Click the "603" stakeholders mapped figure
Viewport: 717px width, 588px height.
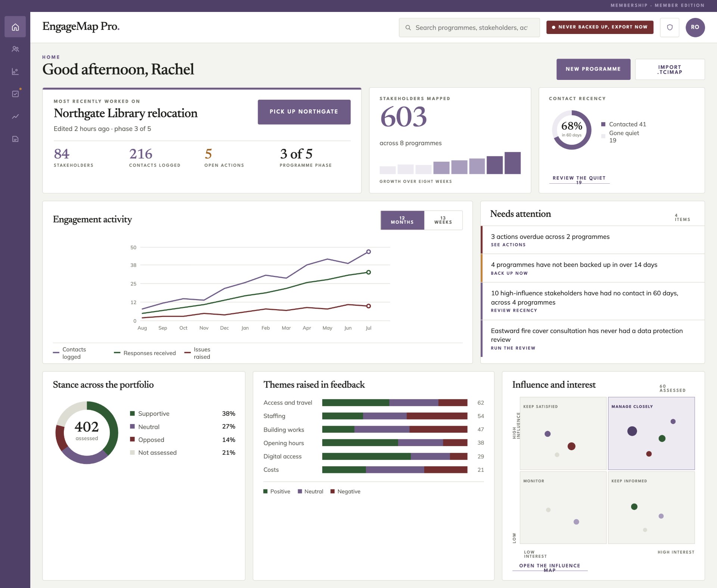point(403,117)
